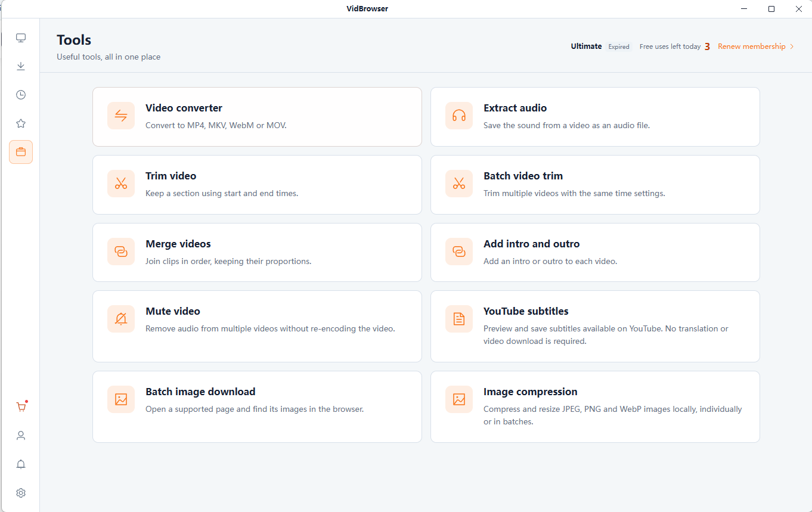
Task: Click the free uses count 3
Action: pyautogui.click(x=707, y=46)
